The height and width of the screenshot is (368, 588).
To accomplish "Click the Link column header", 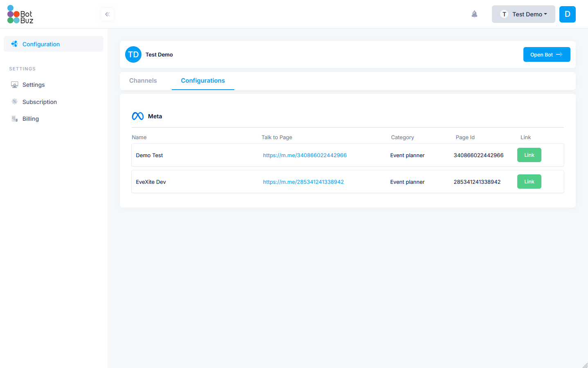I will 525,137.
